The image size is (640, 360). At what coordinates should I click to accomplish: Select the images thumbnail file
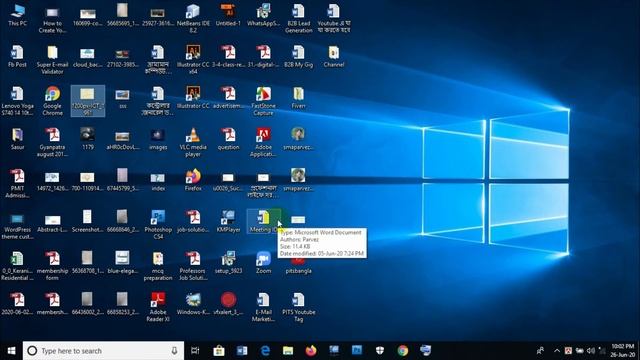click(158, 139)
